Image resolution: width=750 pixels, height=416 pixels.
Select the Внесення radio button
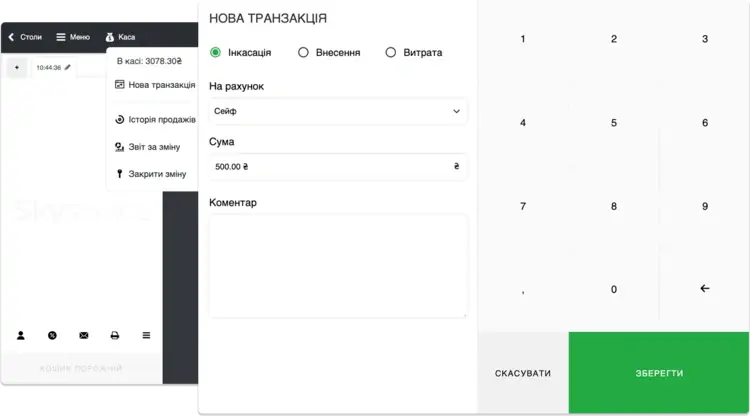[x=303, y=52]
